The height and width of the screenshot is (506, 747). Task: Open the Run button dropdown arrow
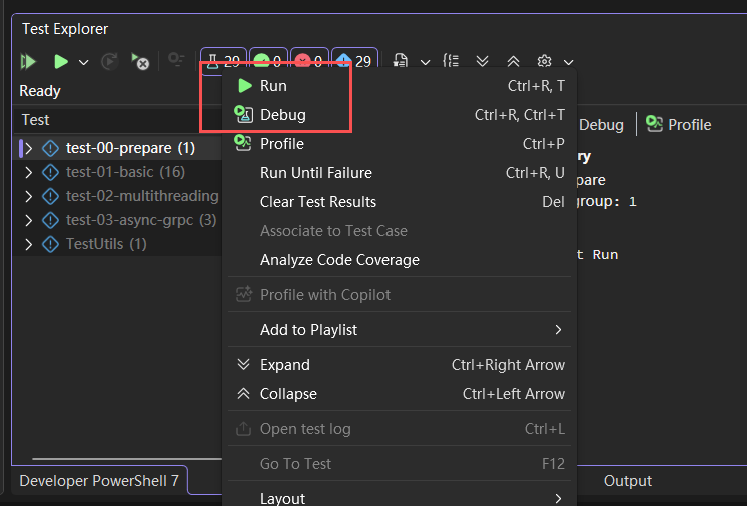click(83, 62)
